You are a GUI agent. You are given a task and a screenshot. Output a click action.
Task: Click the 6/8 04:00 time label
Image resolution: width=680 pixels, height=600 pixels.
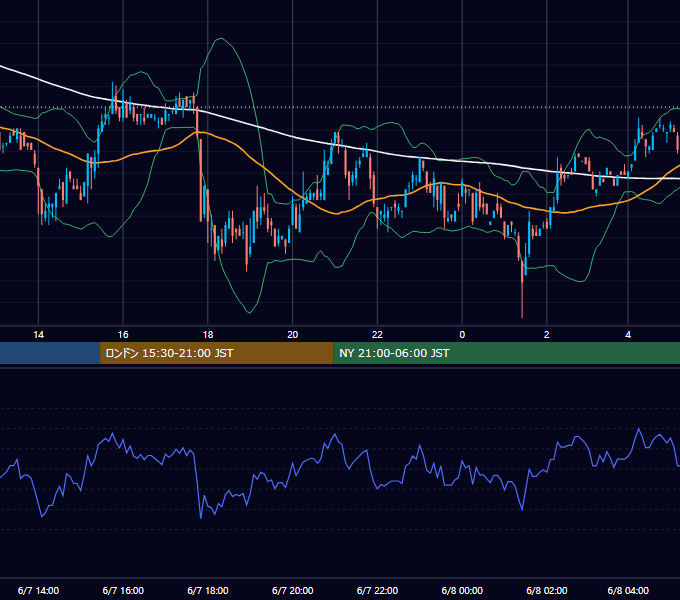628,590
